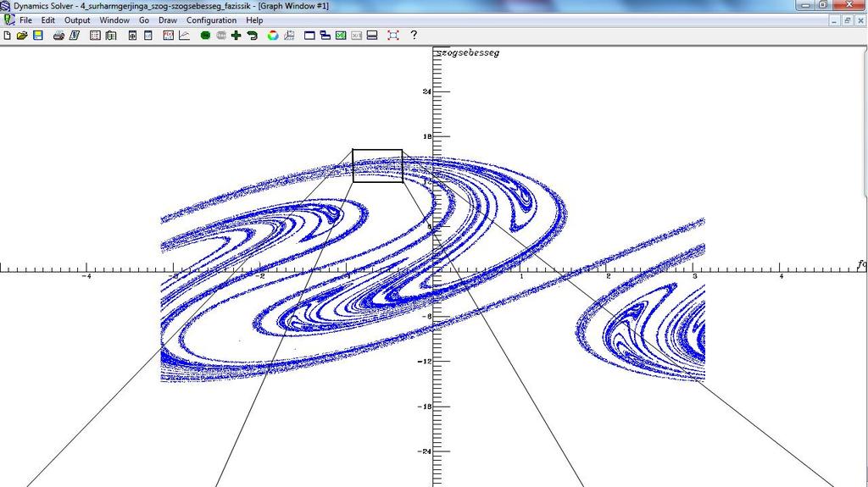The image size is (868, 487).
Task: Click the 4 tick label on horizontal axis
Action: click(782, 275)
